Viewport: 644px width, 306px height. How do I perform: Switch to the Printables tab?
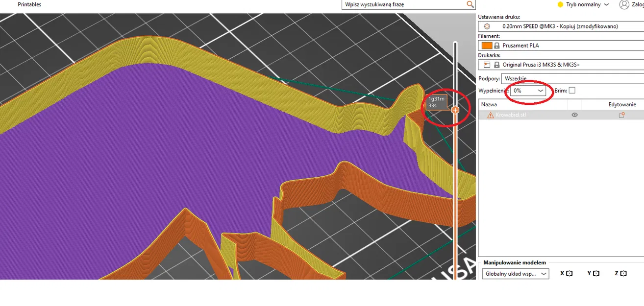pos(29,4)
